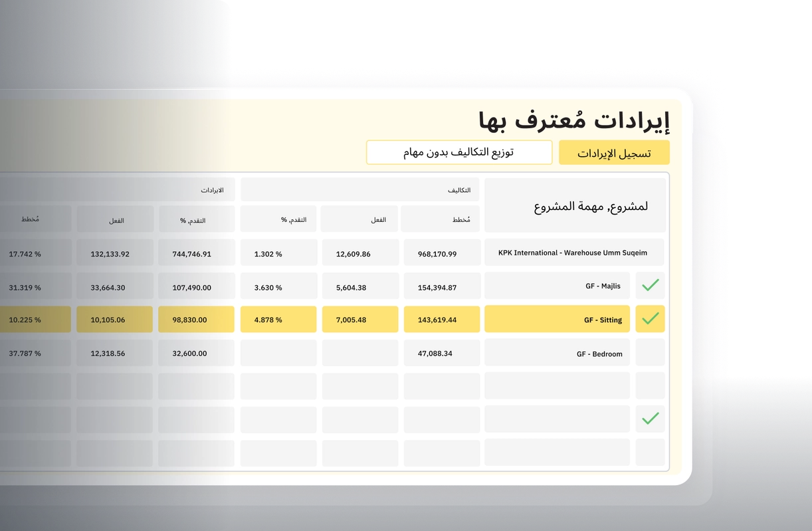
Task: Click the highlighted 4.878 % cell
Action: click(278, 319)
